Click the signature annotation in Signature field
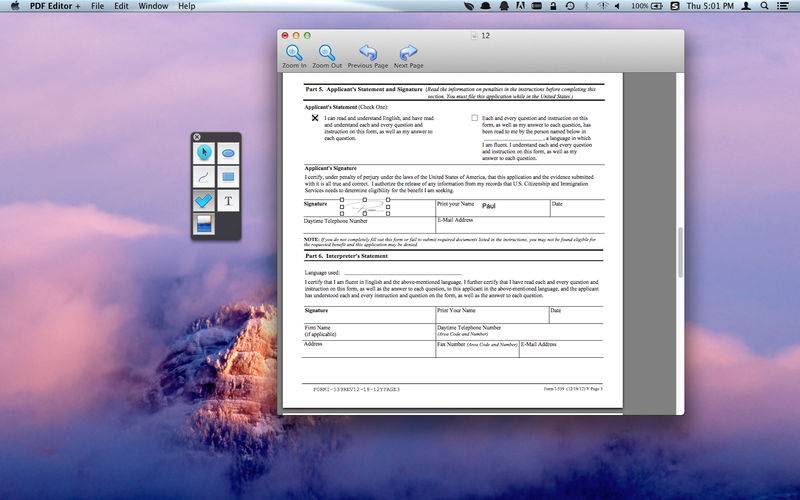 tap(365, 207)
